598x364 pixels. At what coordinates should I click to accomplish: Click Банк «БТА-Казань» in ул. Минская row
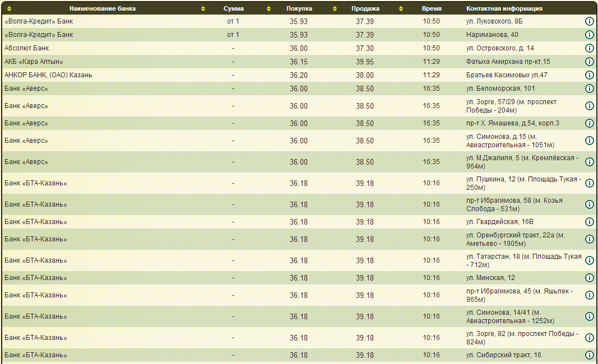35,278
